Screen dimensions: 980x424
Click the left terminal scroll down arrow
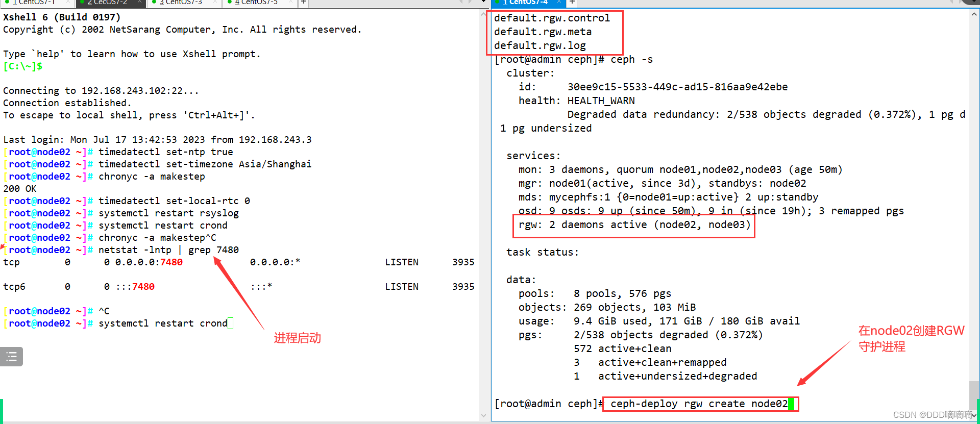tap(483, 415)
